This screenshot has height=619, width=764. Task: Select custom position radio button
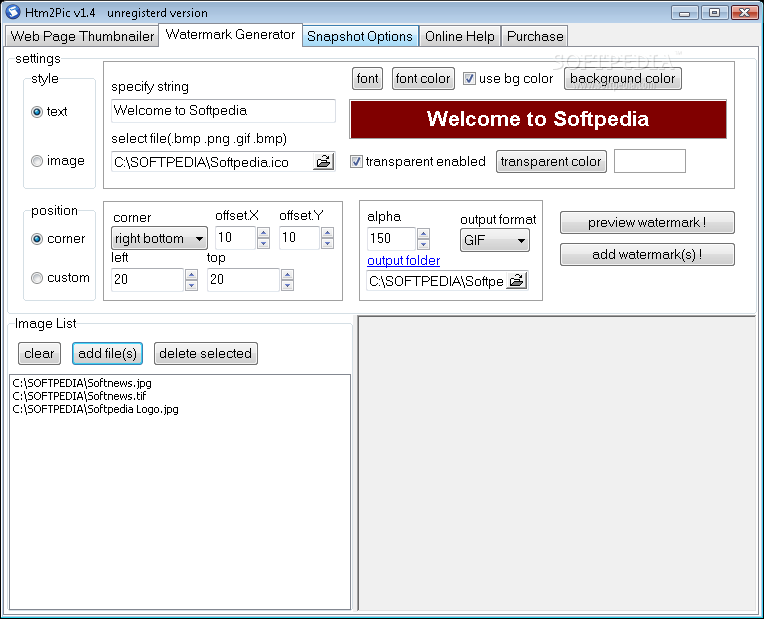(x=37, y=278)
